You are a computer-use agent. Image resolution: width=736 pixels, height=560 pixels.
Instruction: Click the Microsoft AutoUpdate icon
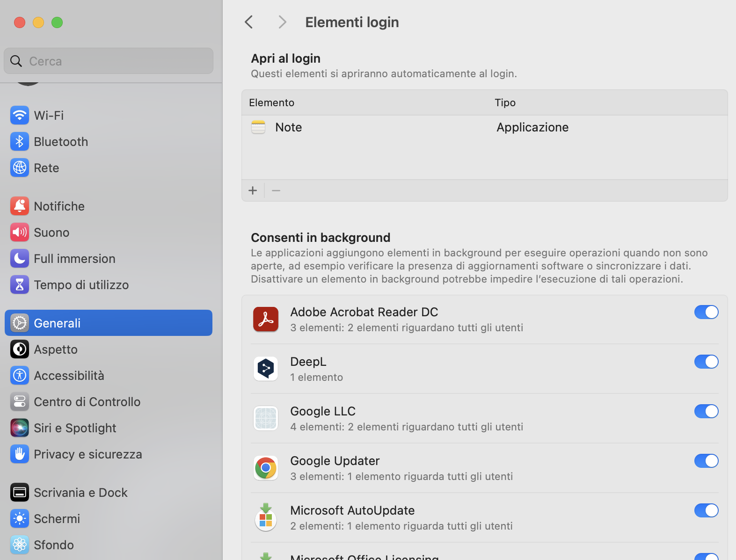[x=266, y=517]
